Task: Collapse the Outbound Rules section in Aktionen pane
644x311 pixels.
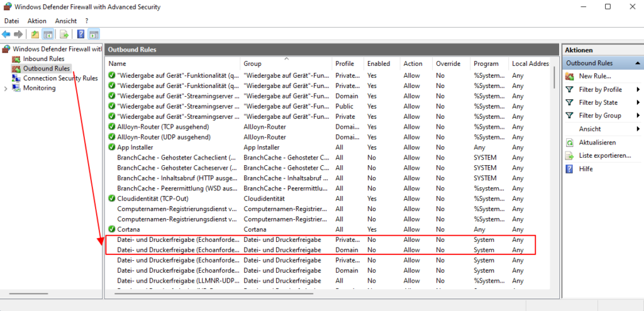Action: [638, 63]
